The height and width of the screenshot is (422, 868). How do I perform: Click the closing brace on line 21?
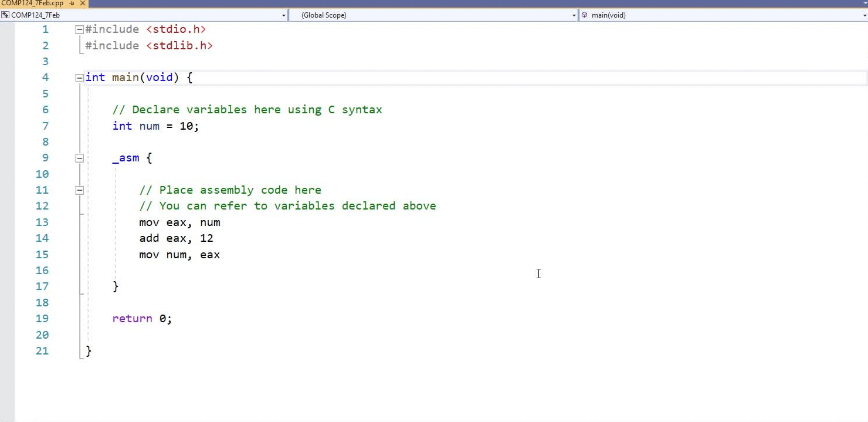coord(89,351)
